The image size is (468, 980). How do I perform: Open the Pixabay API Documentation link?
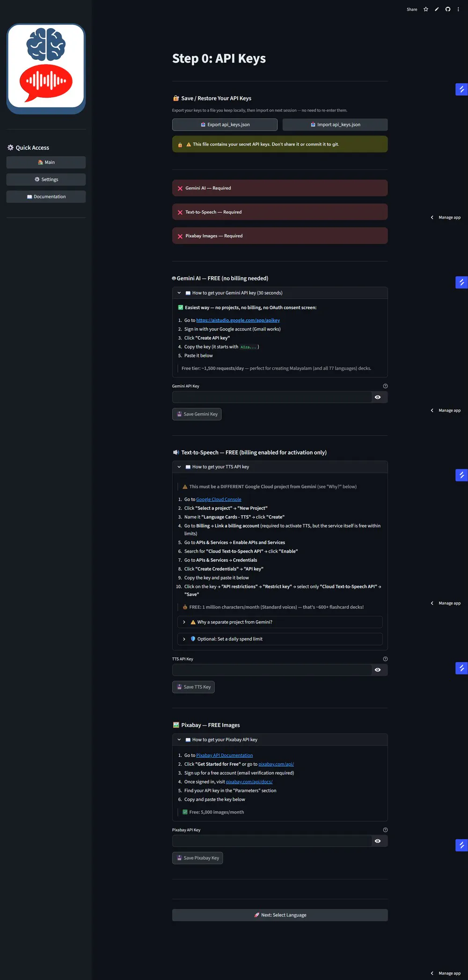click(224, 755)
